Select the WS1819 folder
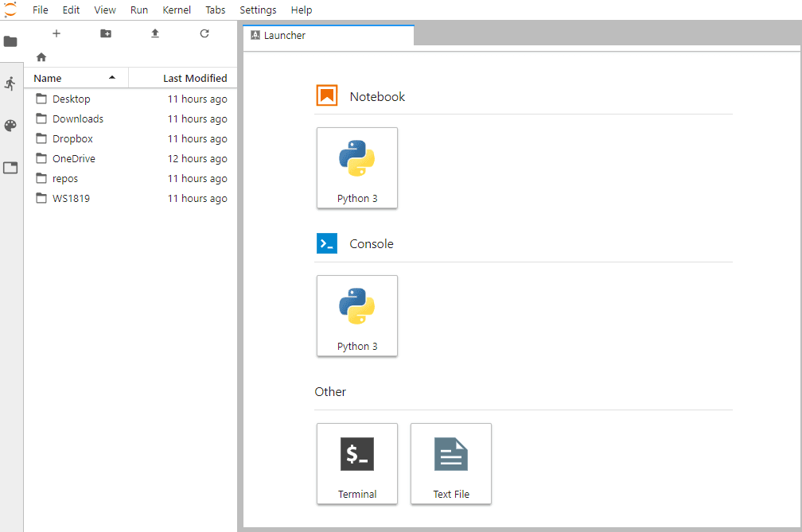This screenshot has width=802, height=532. coord(71,199)
